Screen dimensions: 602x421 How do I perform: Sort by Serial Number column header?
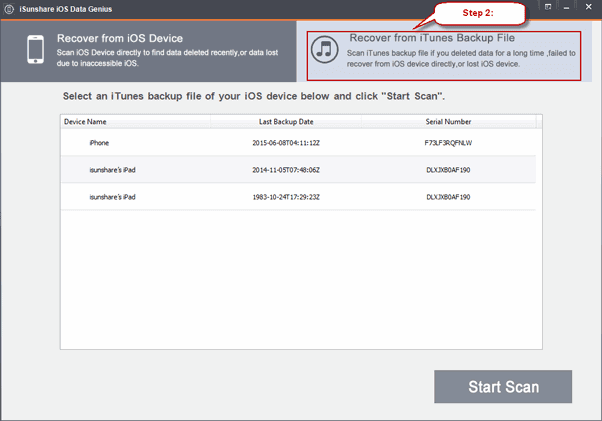448,122
